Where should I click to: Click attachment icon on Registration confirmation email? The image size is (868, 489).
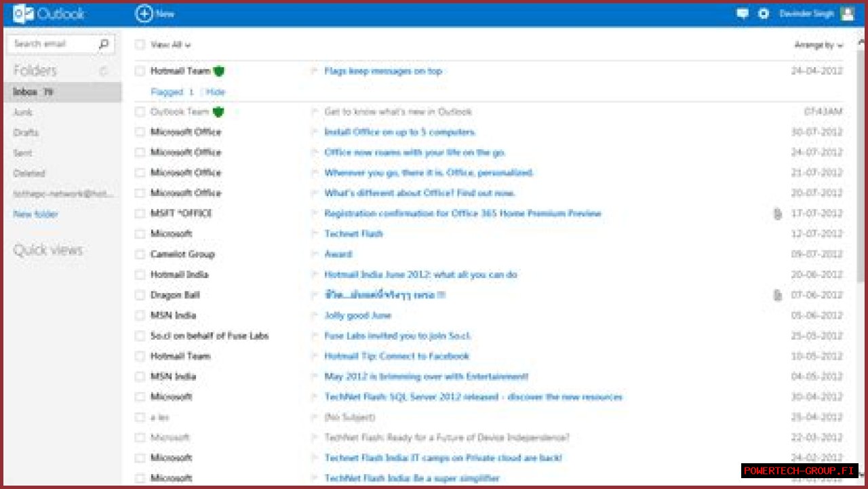click(x=778, y=214)
